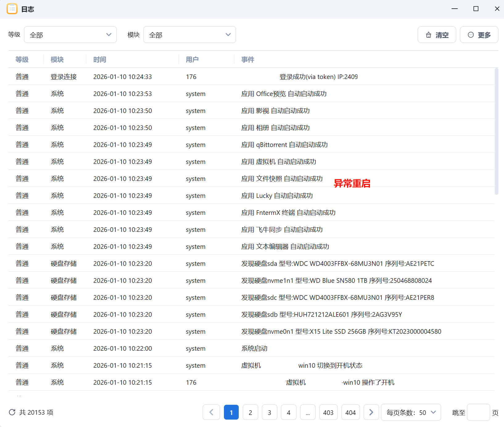
Task: Focus the 跳至 page number input
Action: click(x=478, y=412)
